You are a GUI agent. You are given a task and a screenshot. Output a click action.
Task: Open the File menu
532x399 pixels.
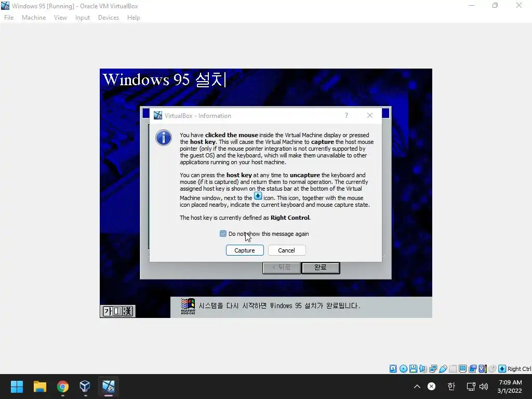tap(9, 18)
